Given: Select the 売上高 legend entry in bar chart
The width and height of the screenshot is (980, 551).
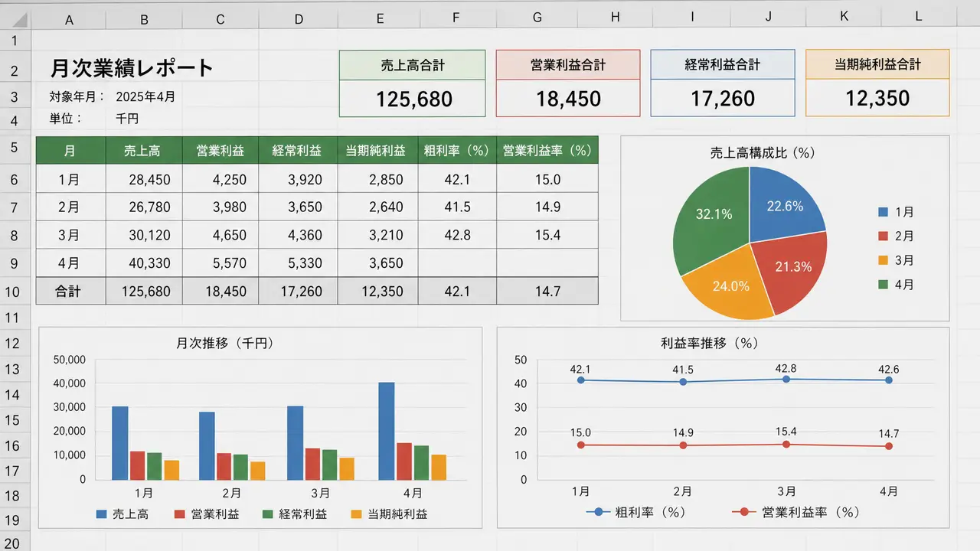Looking at the screenshot, I should 122,514.
